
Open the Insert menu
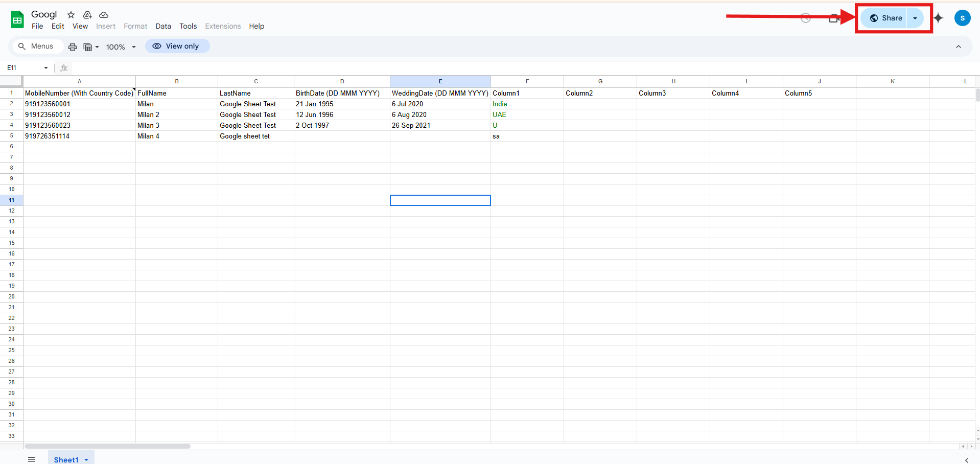tap(106, 26)
